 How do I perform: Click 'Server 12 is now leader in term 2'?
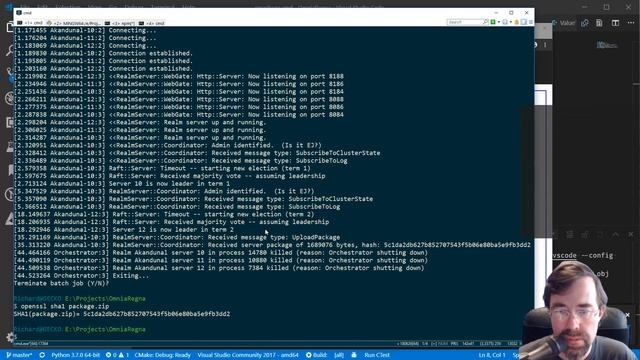pyautogui.click(x=173, y=230)
